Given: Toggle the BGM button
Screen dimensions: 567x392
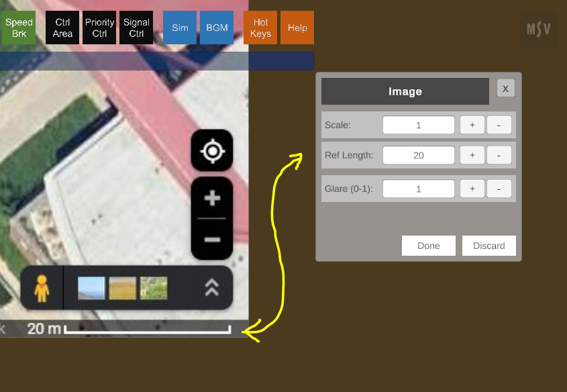Looking at the screenshot, I should (x=217, y=28).
